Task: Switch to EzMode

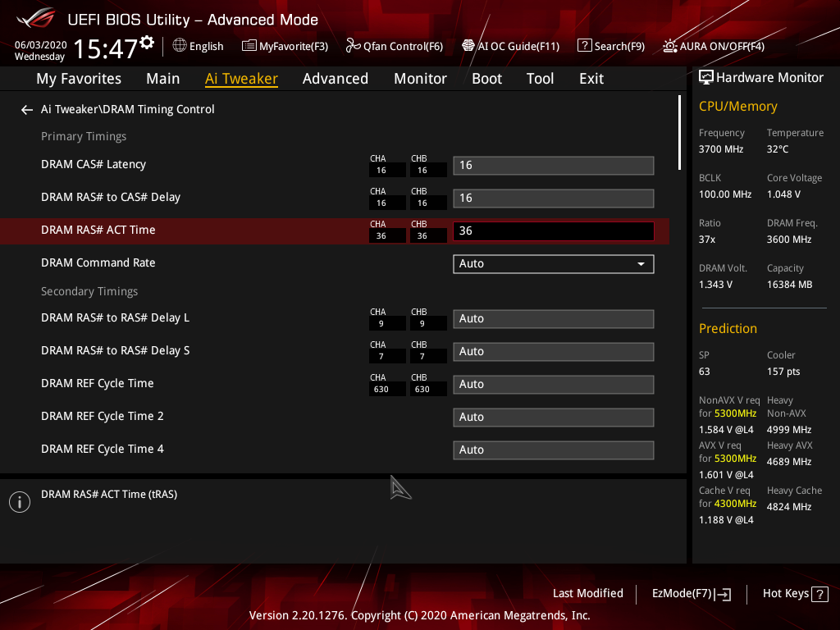Action: click(691, 593)
